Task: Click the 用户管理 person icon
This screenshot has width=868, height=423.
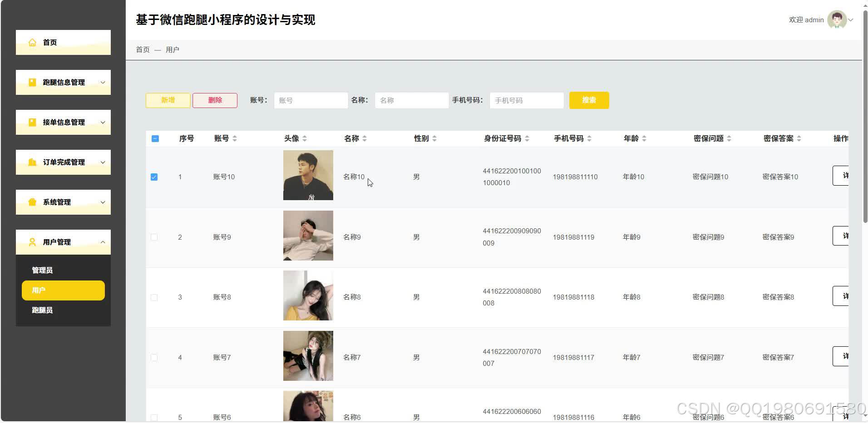Action: tap(32, 242)
